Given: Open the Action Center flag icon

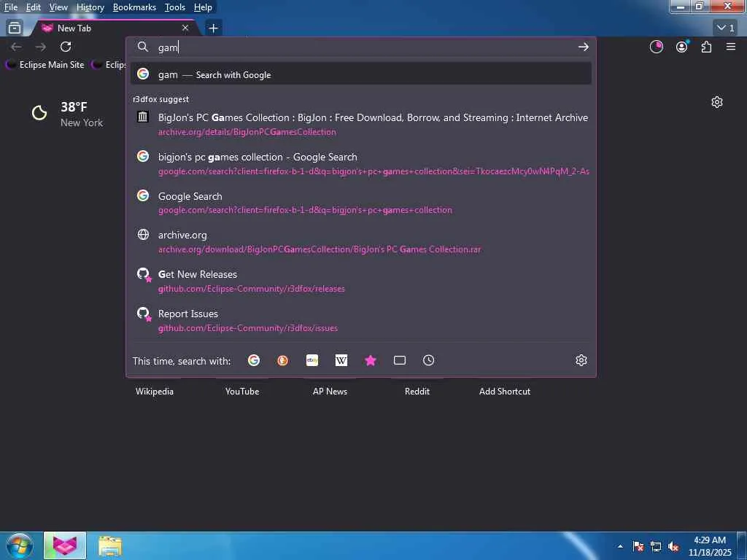Looking at the screenshot, I should (x=638, y=547).
